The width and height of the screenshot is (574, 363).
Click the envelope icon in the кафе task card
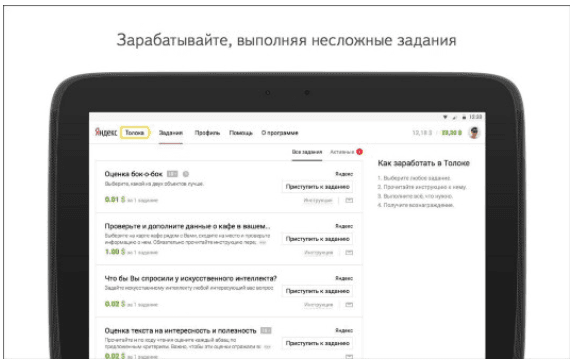click(x=349, y=252)
